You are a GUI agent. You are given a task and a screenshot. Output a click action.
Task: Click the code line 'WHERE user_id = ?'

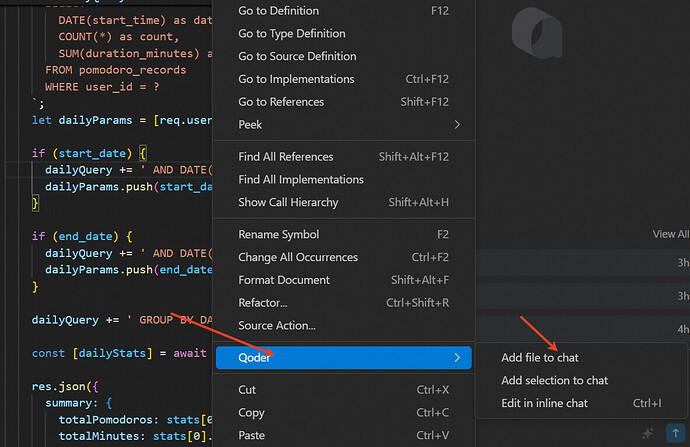pyautogui.click(x=102, y=87)
